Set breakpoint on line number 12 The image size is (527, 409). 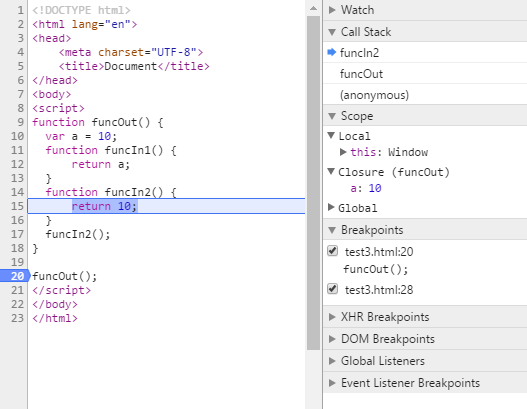[17, 164]
